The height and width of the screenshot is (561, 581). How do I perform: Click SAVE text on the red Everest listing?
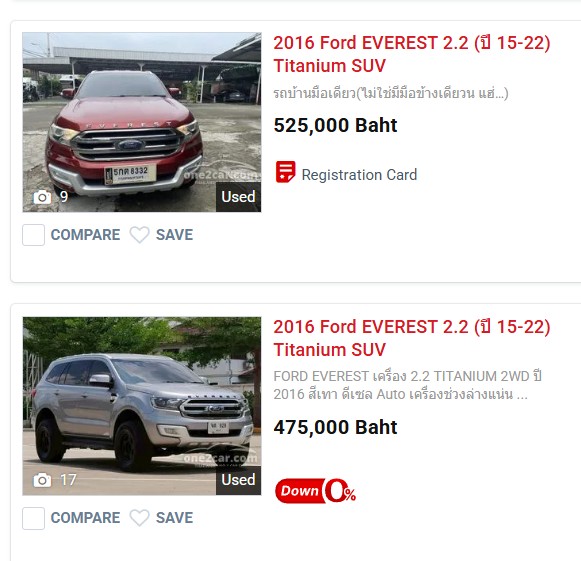[x=174, y=235]
